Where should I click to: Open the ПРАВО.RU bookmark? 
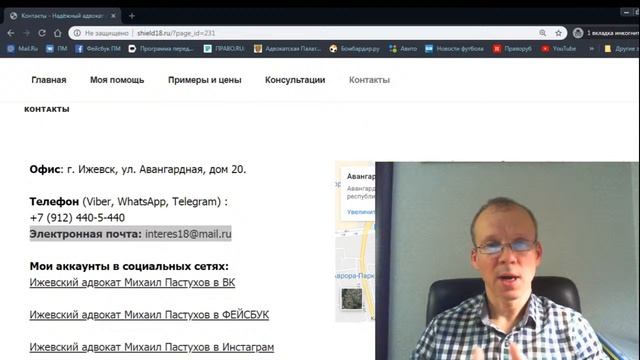224,49
